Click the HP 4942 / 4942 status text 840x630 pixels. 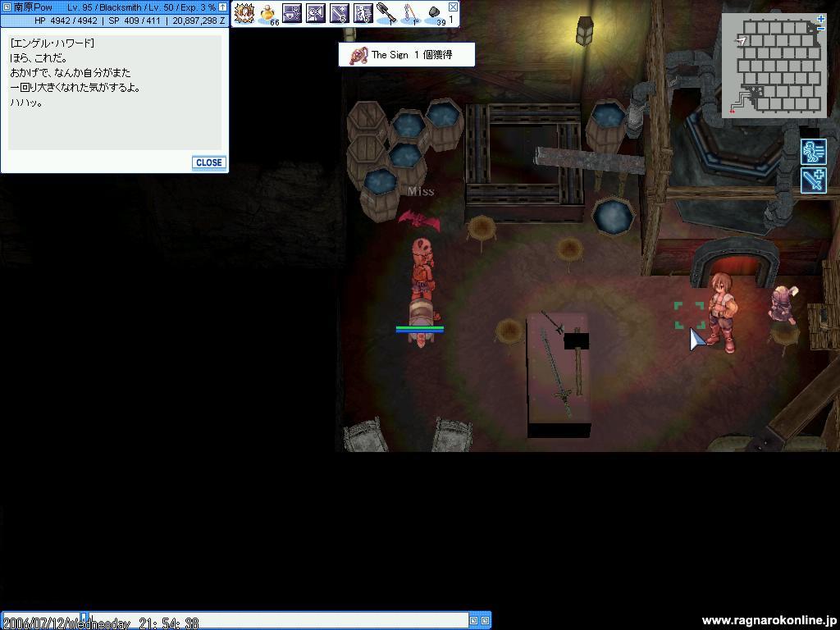tap(66, 21)
